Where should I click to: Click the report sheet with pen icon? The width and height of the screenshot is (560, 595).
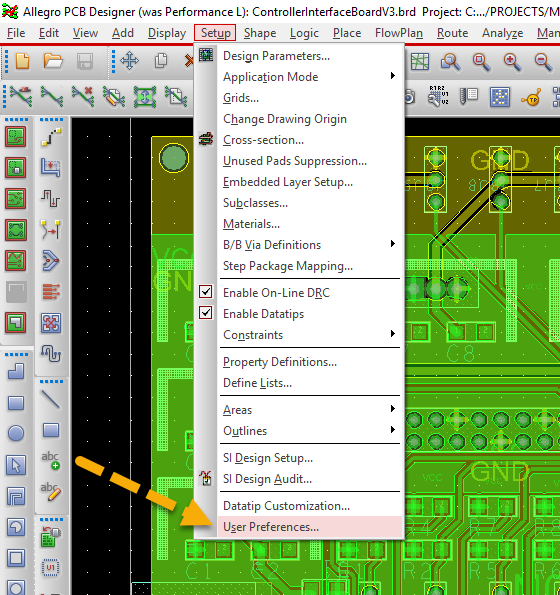pyautogui.click(x=469, y=96)
